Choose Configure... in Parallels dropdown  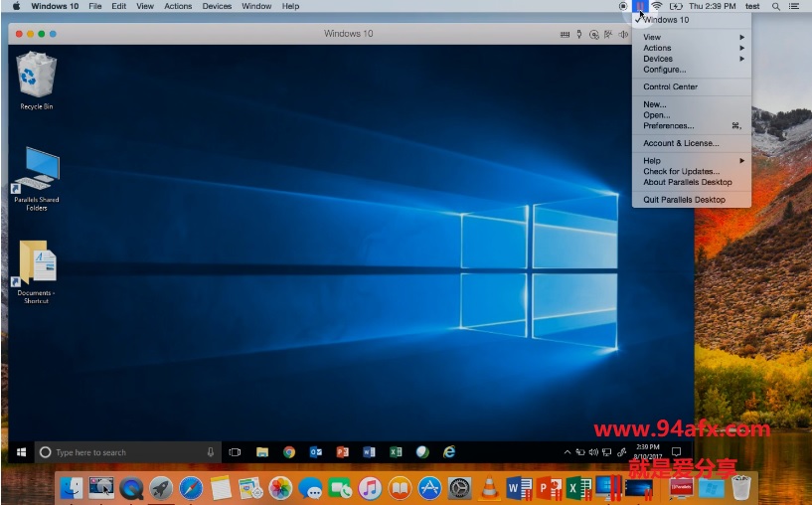(692, 70)
